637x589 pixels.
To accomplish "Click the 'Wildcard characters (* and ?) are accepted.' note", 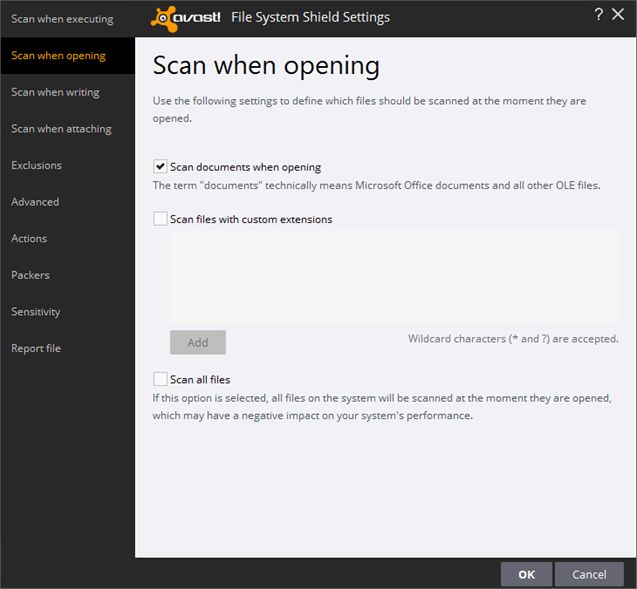I will pos(513,339).
